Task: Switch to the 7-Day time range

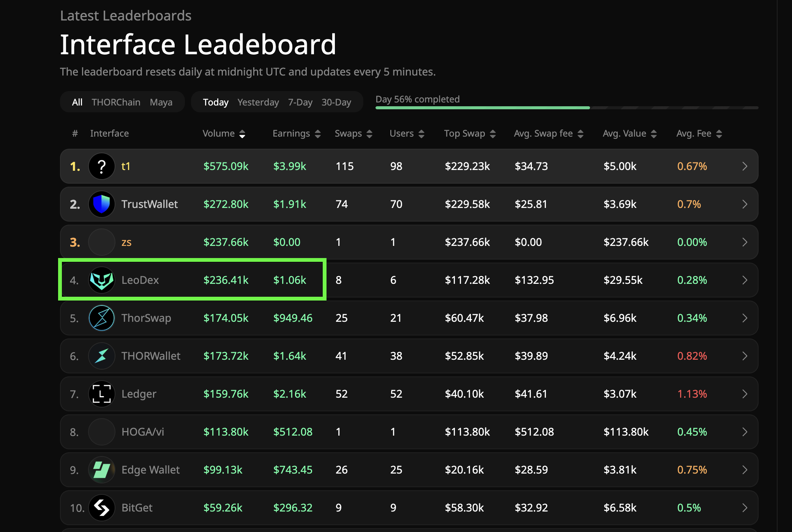Action: [300, 102]
